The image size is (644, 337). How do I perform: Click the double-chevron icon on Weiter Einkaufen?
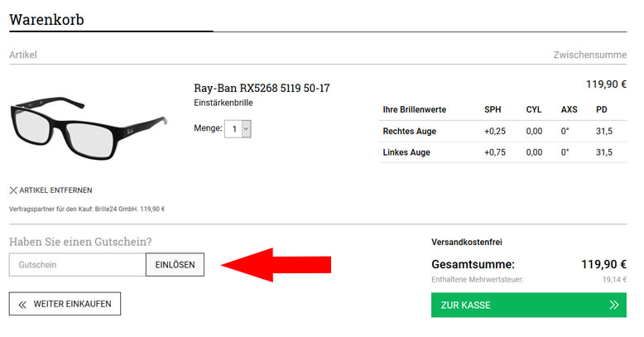coord(22,305)
